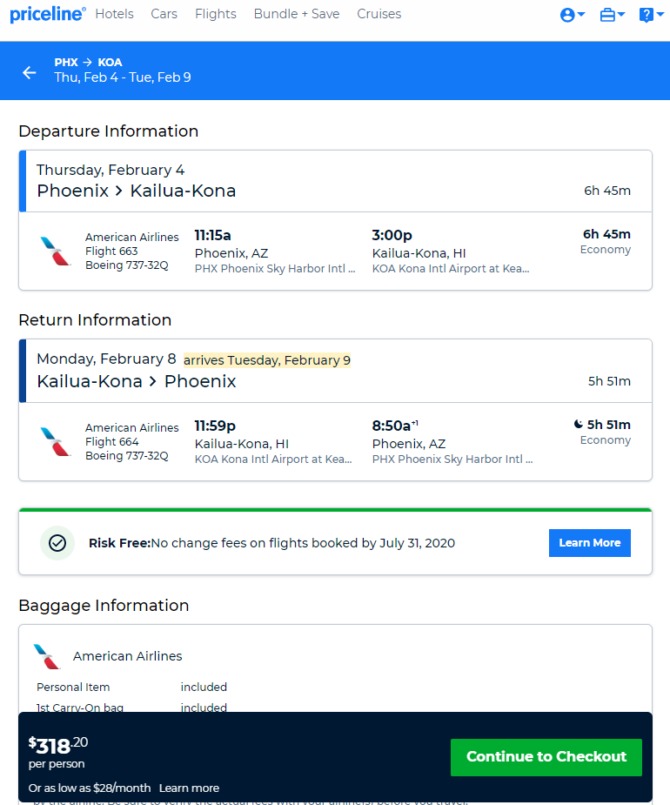Click the back arrow in the blue header
The width and height of the screenshot is (670, 805).
point(29,73)
